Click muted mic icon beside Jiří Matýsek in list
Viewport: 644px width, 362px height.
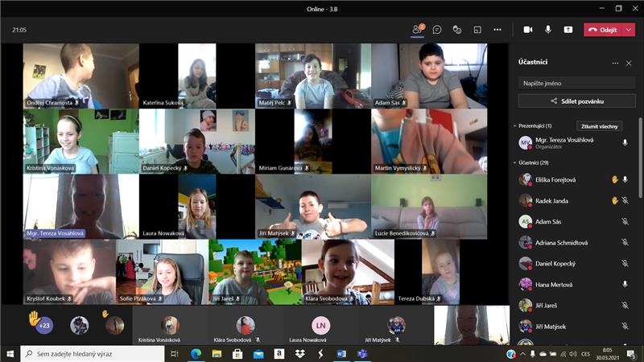point(625,327)
